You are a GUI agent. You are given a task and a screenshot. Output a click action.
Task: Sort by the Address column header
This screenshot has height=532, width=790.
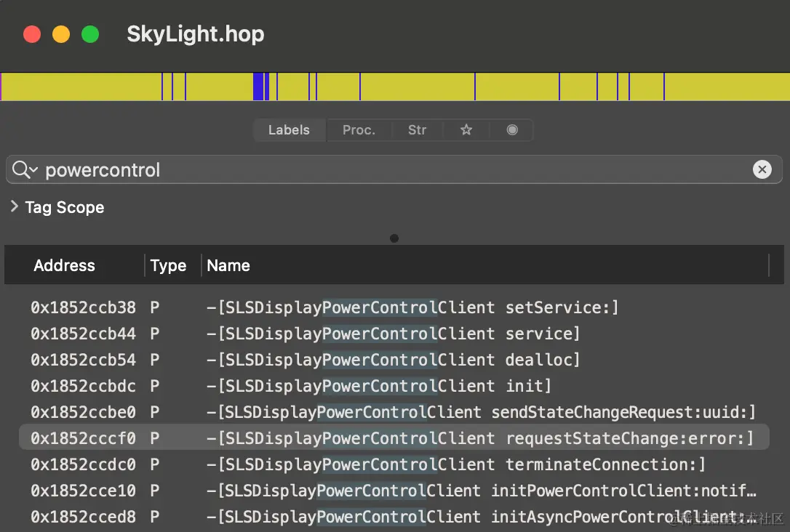tap(64, 265)
